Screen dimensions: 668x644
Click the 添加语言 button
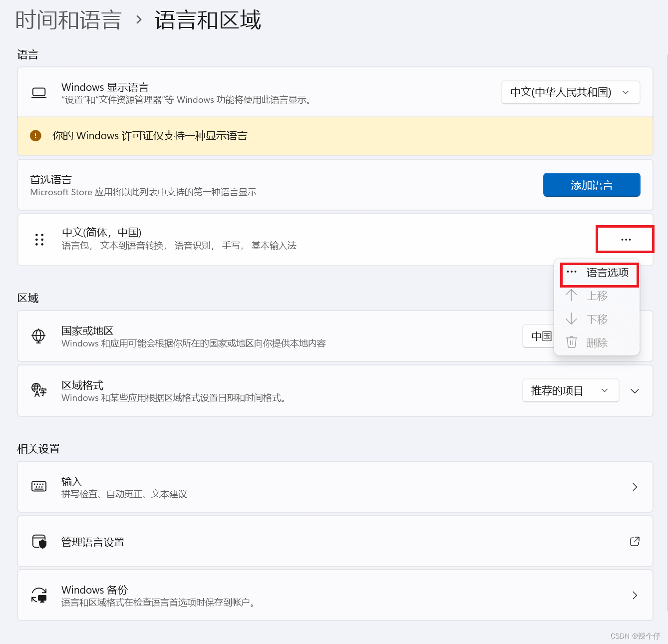coord(592,185)
